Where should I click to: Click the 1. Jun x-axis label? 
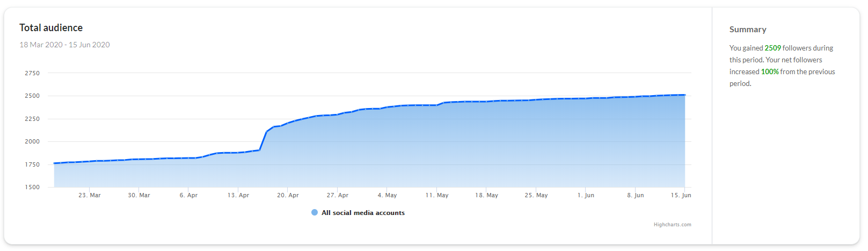[x=586, y=195]
